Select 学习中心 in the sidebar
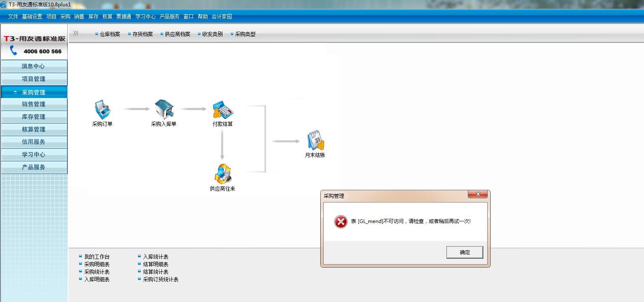This screenshot has height=302, width=644. [34, 155]
